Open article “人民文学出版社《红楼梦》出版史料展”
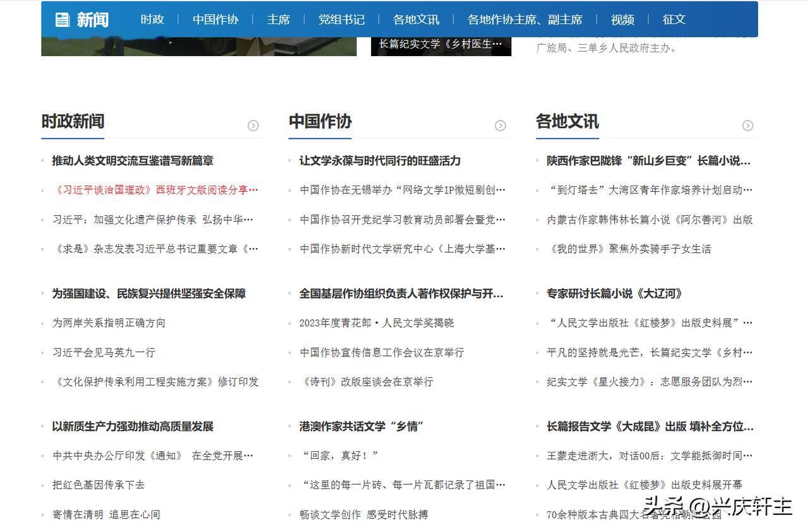This screenshot has height=532, width=808. (x=650, y=323)
